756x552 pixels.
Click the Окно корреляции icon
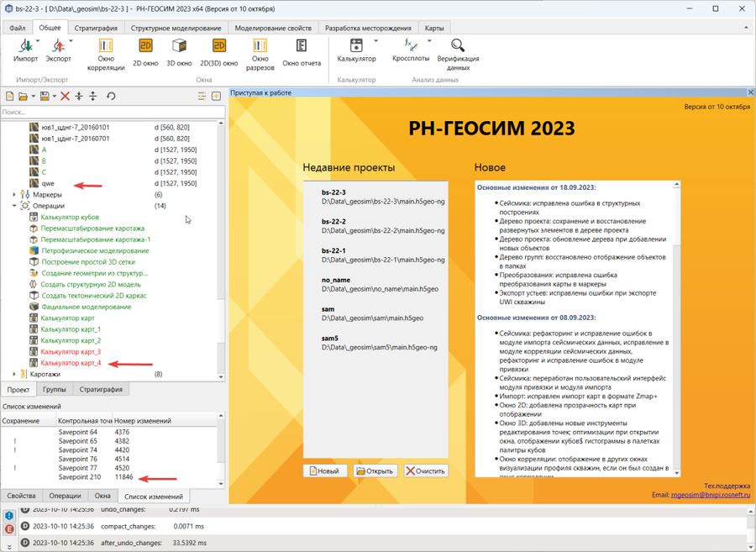106,51
